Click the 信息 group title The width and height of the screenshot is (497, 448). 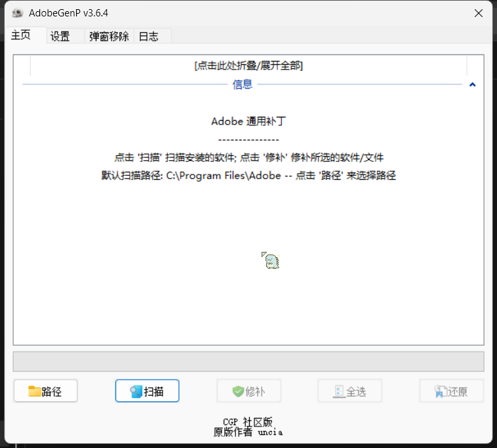(x=243, y=85)
